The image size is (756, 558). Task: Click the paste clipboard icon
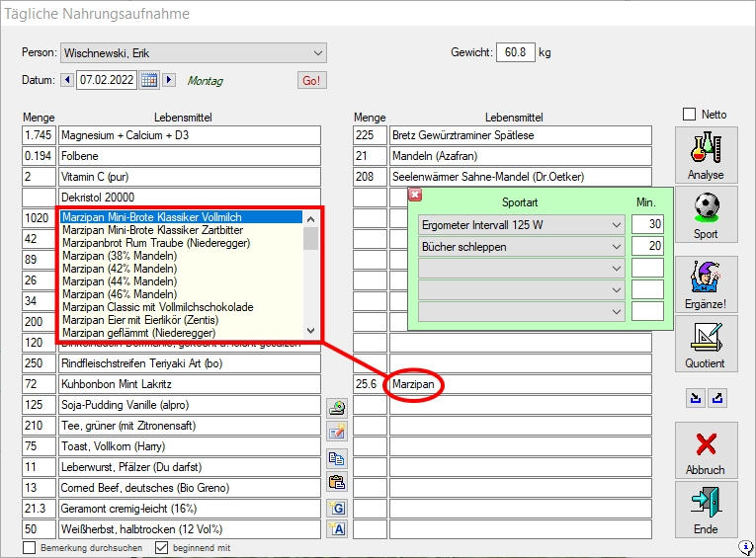(x=337, y=482)
